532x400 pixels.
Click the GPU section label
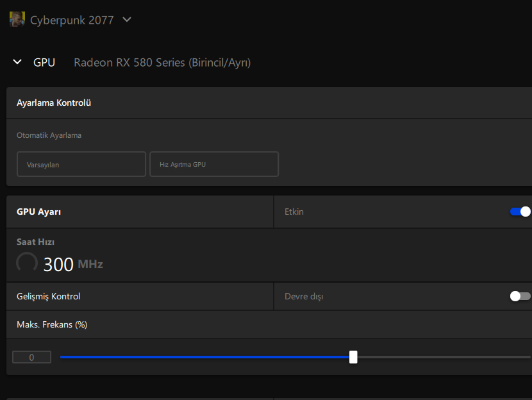(44, 62)
